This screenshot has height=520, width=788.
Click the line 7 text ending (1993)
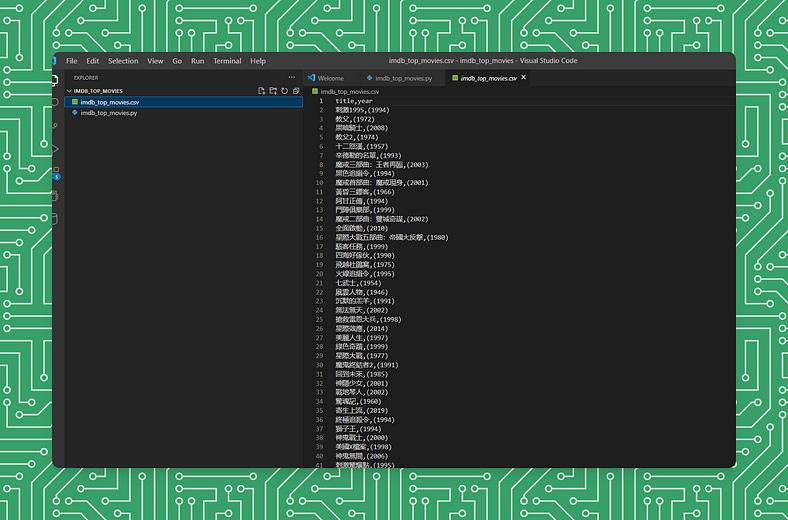(368, 156)
